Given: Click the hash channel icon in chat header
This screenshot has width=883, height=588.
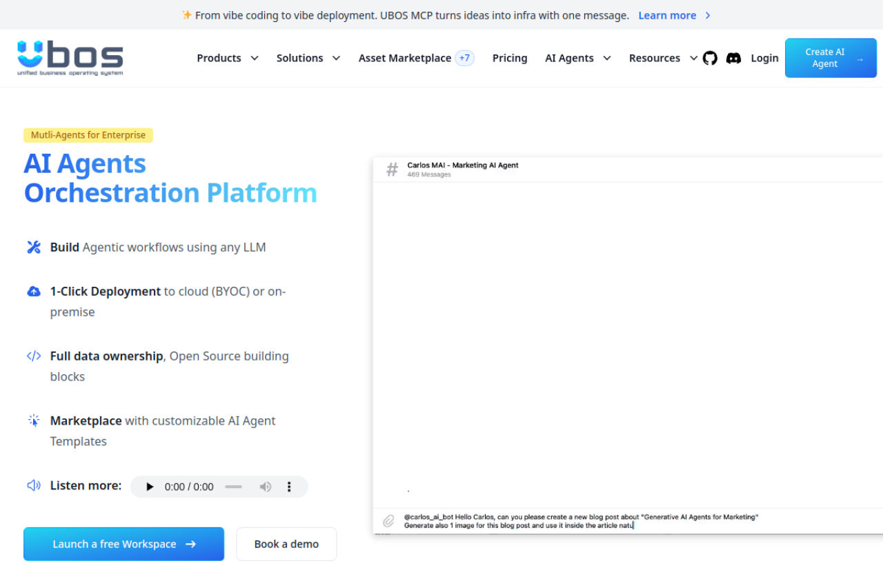Looking at the screenshot, I should (x=392, y=169).
